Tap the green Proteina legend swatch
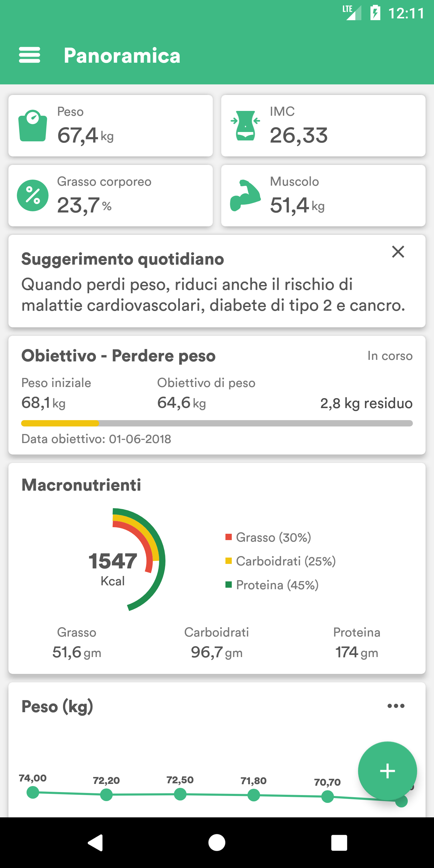 click(228, 585)
